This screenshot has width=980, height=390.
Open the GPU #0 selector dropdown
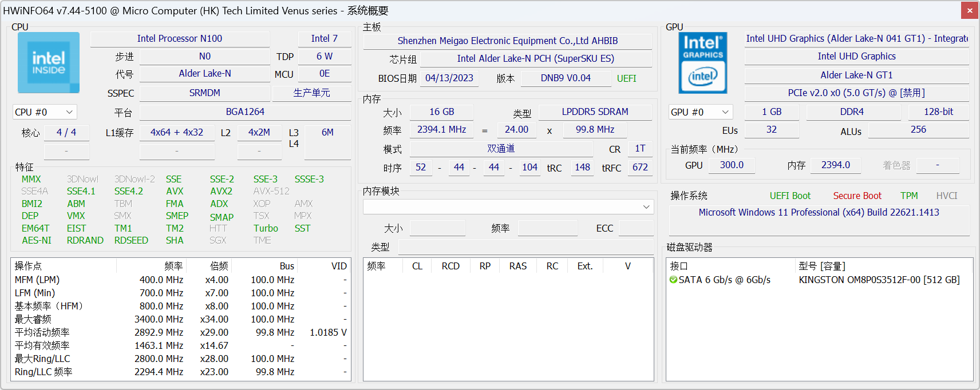click(x=701, y=112)
